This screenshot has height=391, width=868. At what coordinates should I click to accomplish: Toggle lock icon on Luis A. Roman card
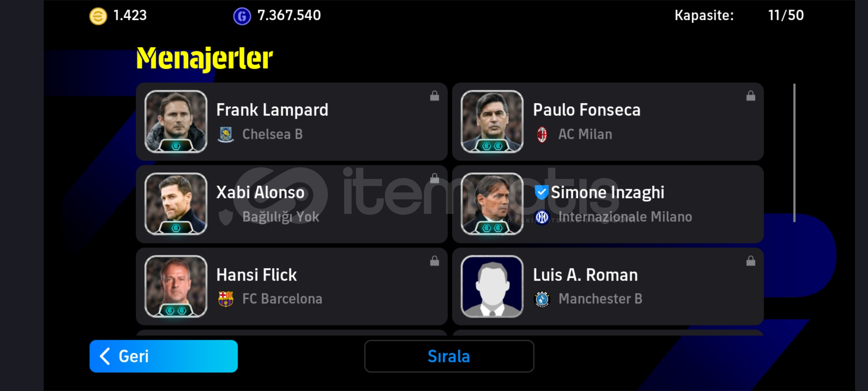[751, 261]
